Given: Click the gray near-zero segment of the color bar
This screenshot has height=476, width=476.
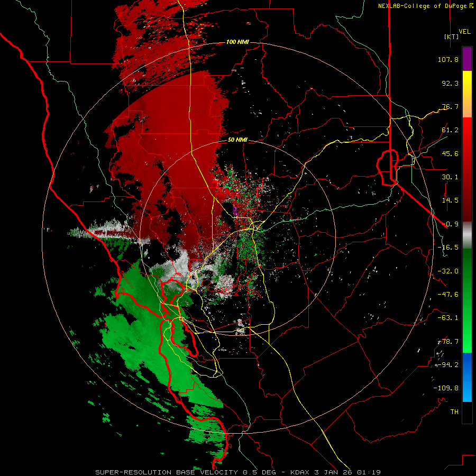Looking at the screenshot, I should (467, 235).
